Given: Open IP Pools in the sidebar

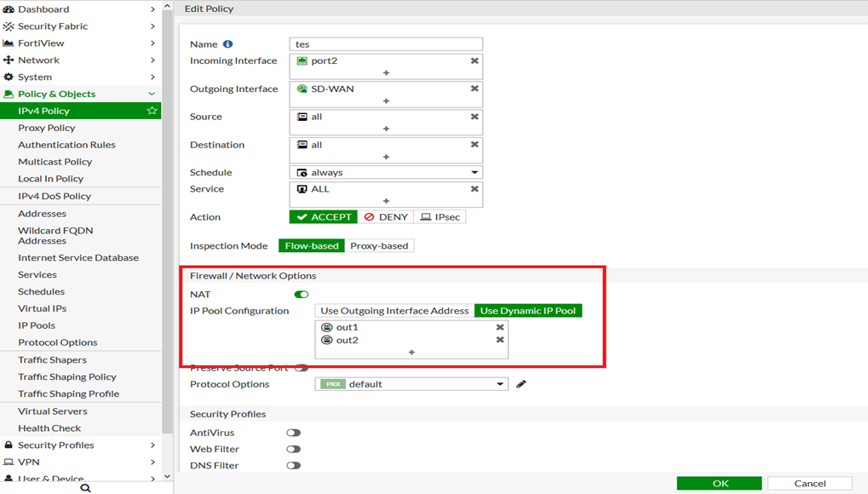Looking at the screenshot, I should pos(37,325).
